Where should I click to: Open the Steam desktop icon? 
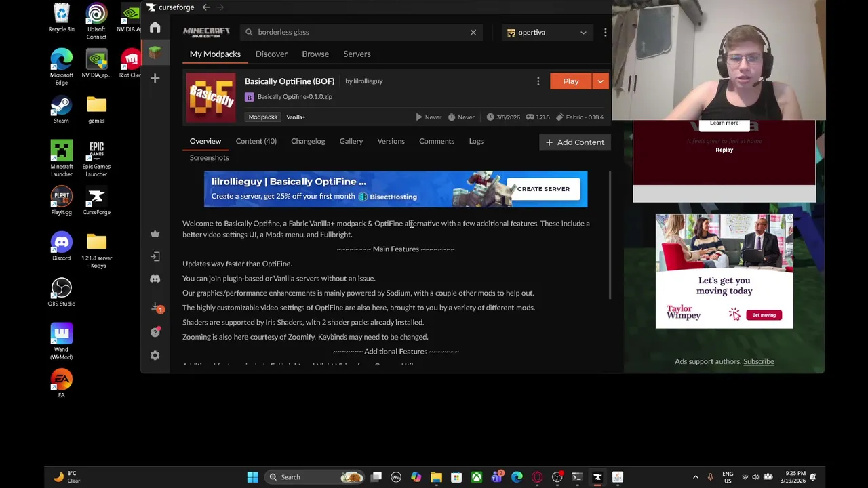61,110
